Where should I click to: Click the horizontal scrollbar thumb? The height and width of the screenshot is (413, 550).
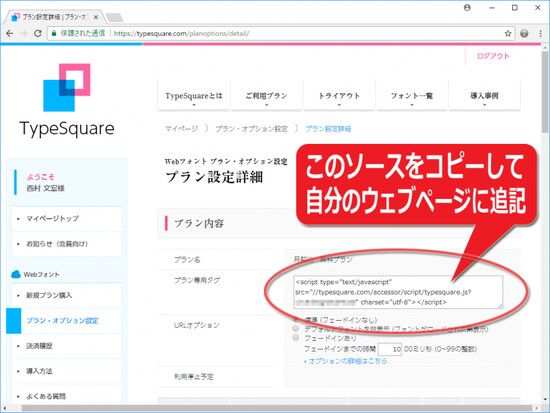point(277,408)
